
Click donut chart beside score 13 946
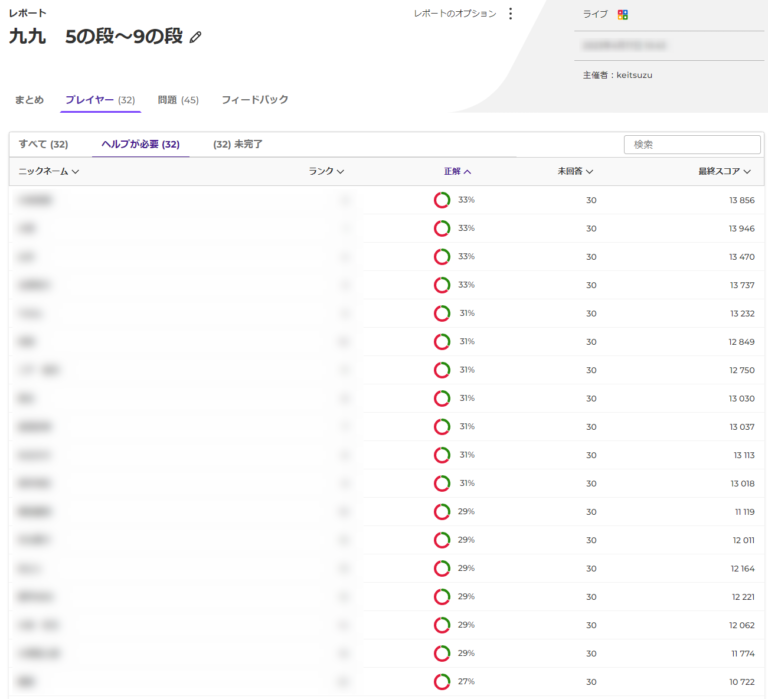tap(442, 228)
